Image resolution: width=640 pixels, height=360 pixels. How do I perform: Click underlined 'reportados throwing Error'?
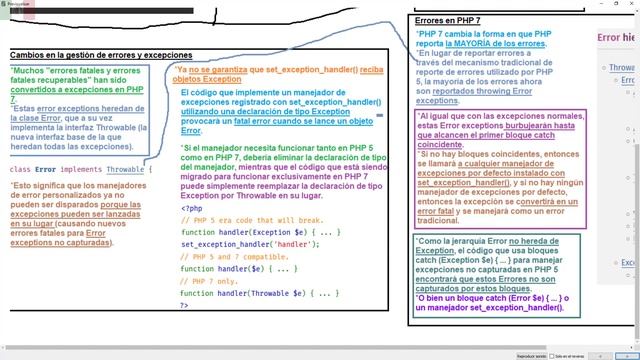point(482,91)
